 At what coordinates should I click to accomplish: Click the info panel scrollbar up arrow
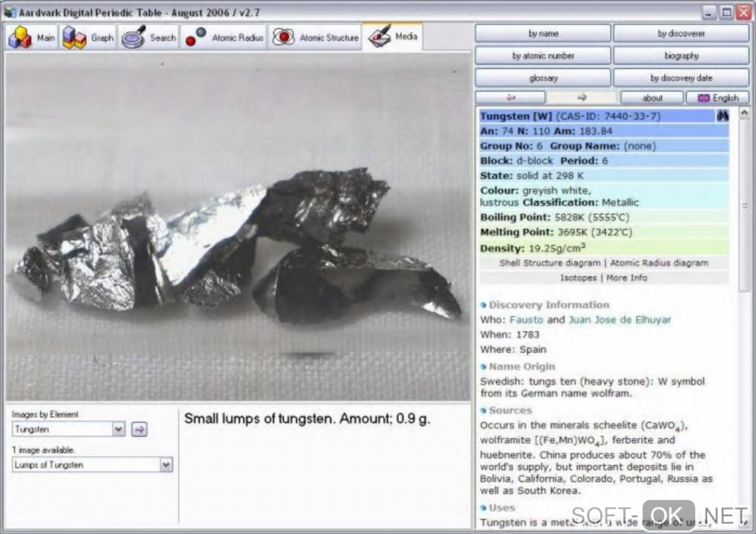click(744, 113)
